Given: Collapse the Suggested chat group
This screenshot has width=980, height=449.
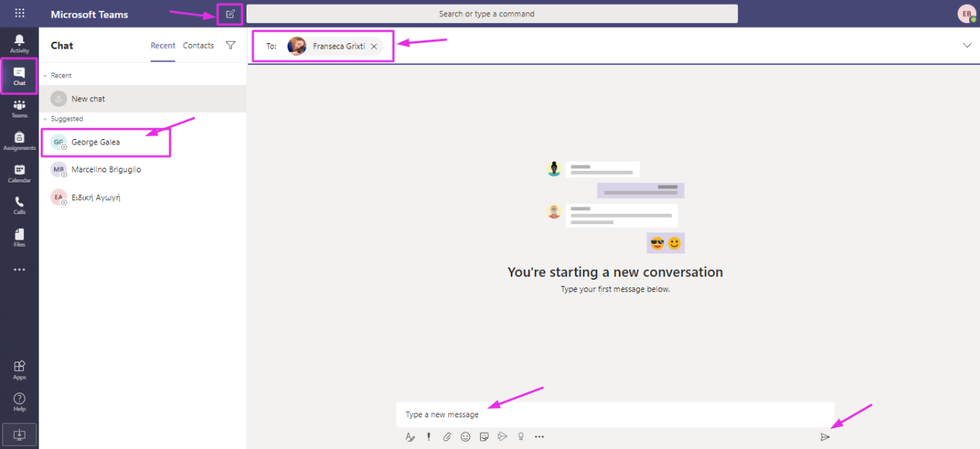Looking at the screenshot, I should click(x=45, y=119).
